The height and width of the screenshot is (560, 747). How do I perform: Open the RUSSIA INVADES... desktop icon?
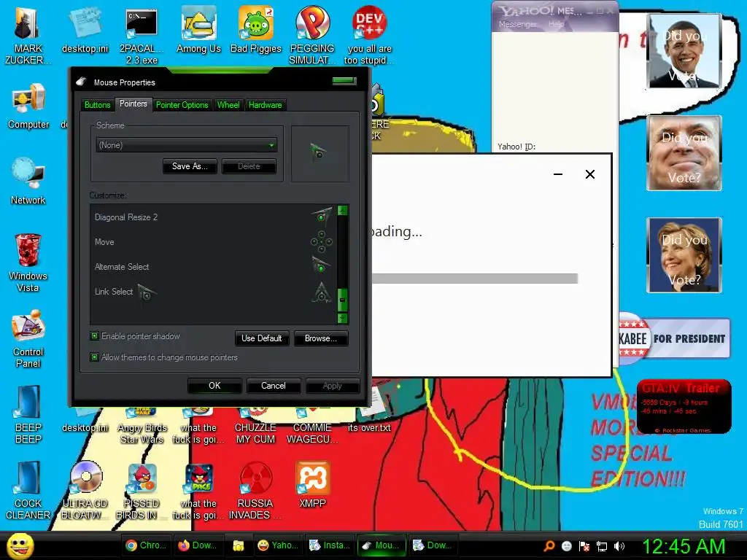255,491
